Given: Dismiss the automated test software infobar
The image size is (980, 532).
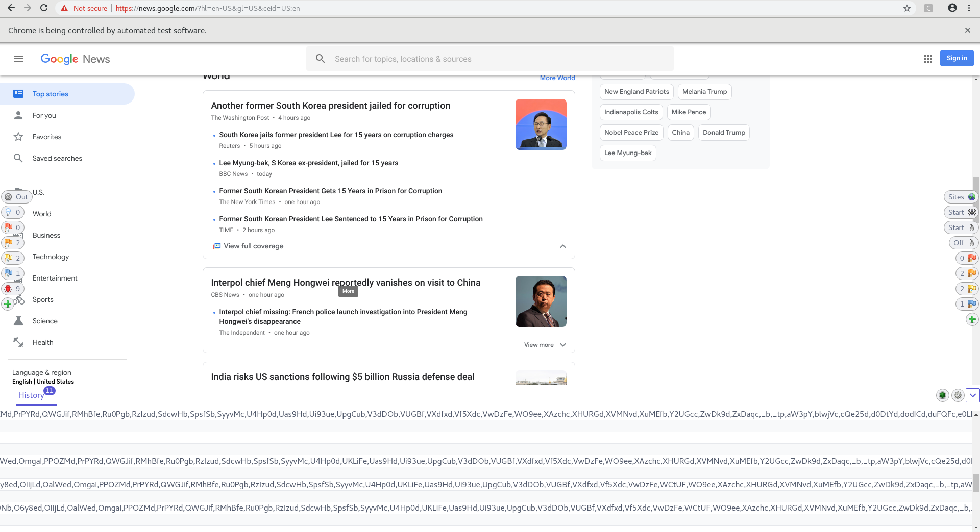Looking at the screenshot, I should (x=967, y=30).
